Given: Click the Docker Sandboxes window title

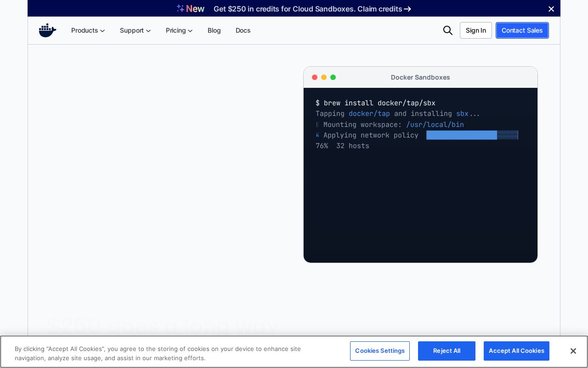Looking at the screenshot, I should pos(420,77).
